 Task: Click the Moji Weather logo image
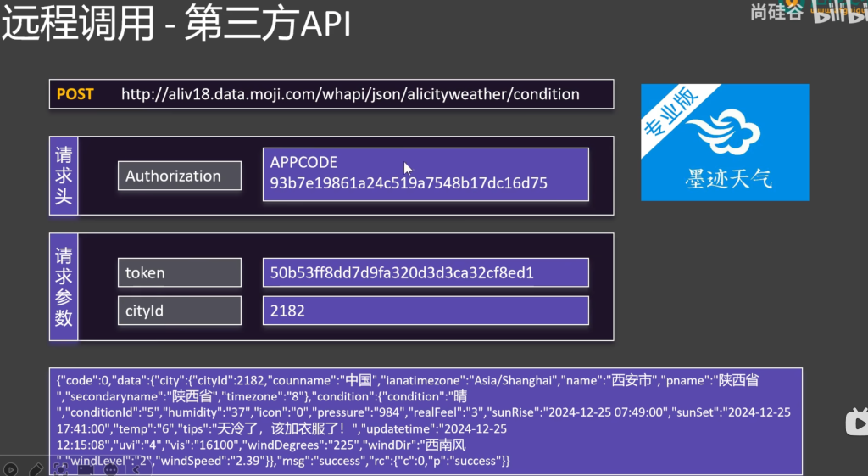(725, 142)
